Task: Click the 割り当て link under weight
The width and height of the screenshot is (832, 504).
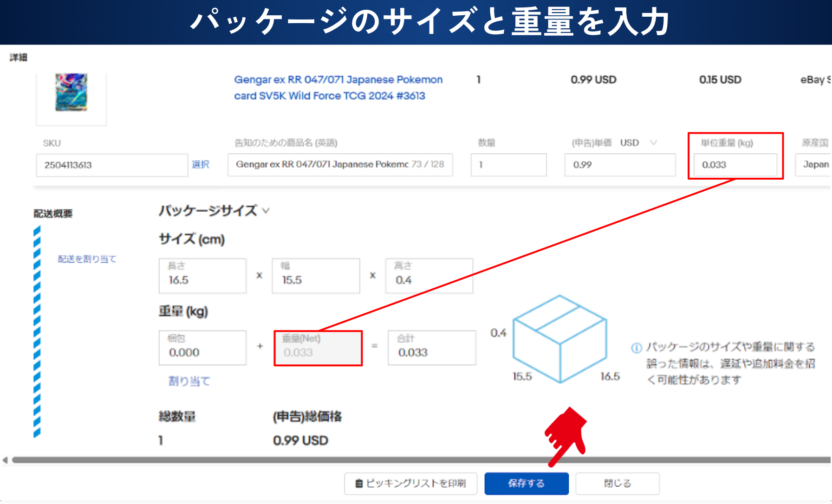Action: click(189, 381)
